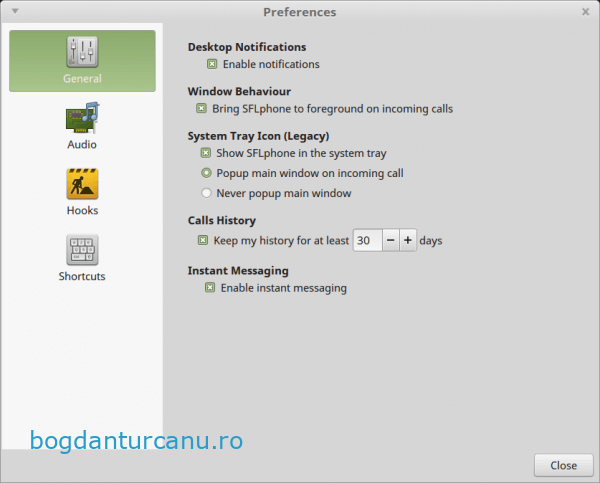Image resolution: width=600 pixels, height=483 pixels.
Task: Click the Hooks text label in sidebar
Action: click(82, 211)
